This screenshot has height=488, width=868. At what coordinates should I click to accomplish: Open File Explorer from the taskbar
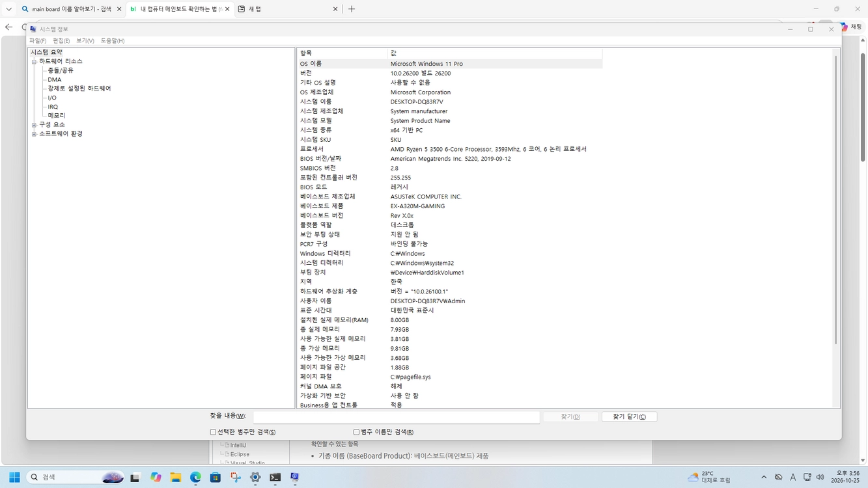tap(176, 477)
